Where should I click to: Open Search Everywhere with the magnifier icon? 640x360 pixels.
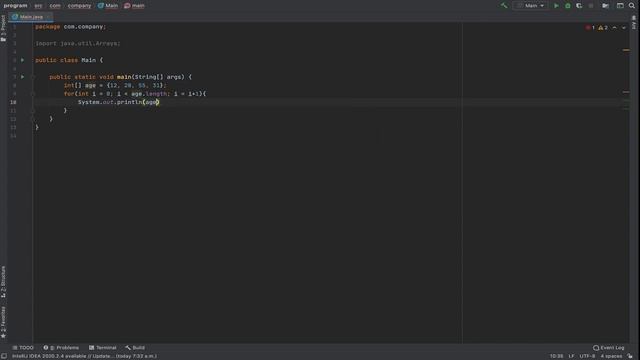(632, 6)
